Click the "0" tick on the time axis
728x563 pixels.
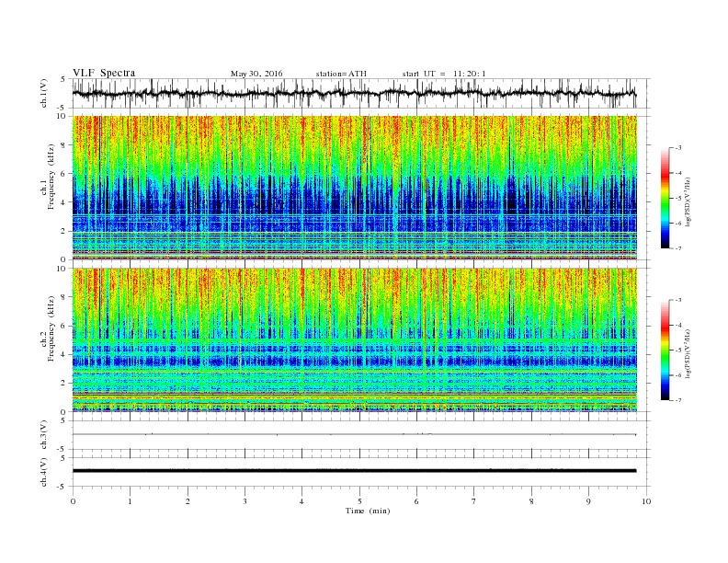click(73, 501)
